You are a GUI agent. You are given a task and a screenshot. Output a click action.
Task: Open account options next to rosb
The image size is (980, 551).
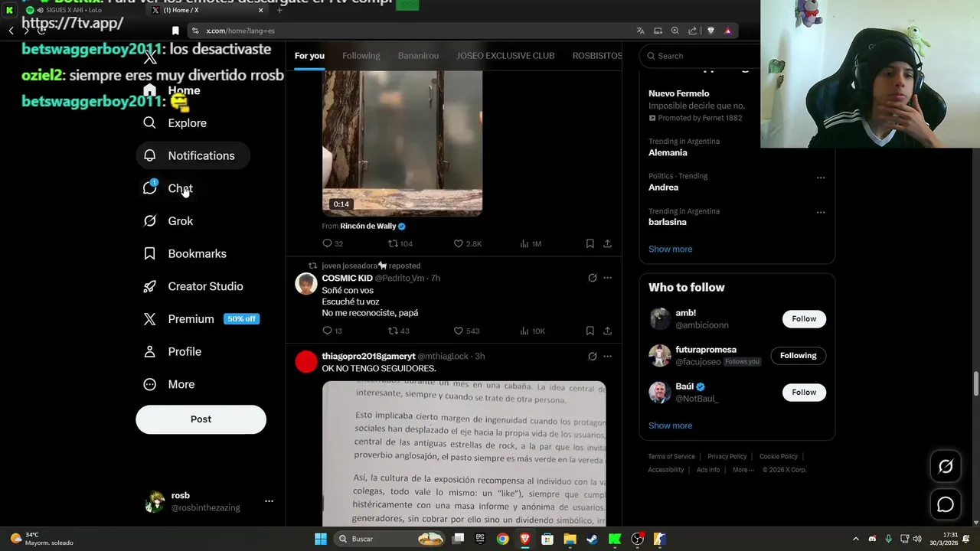pos(269,501)
